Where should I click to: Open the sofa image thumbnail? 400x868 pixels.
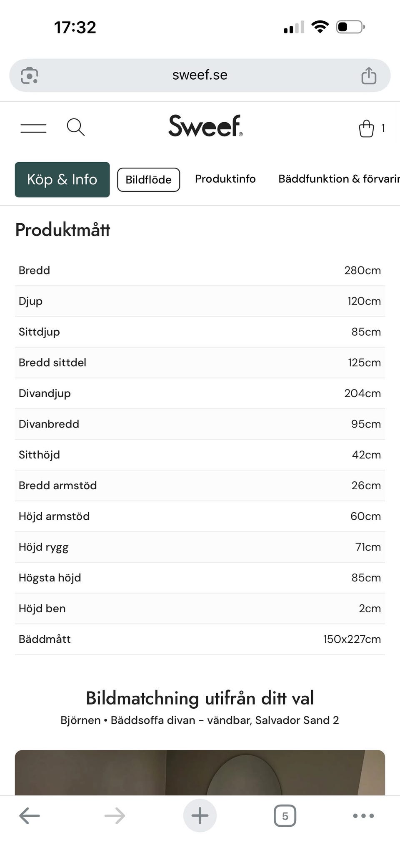[x=200, y=772]
